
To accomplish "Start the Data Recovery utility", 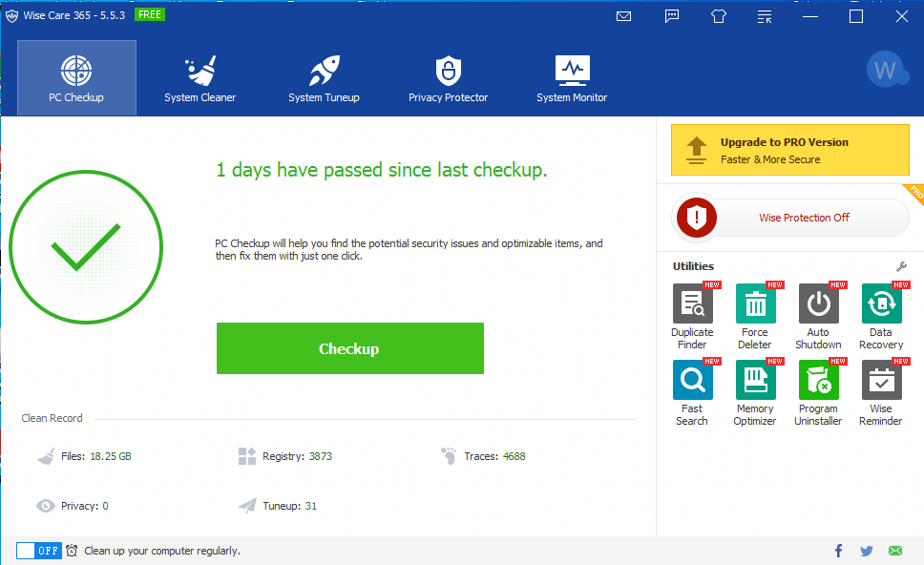I will pyautogui.click(x=881, y=317).
